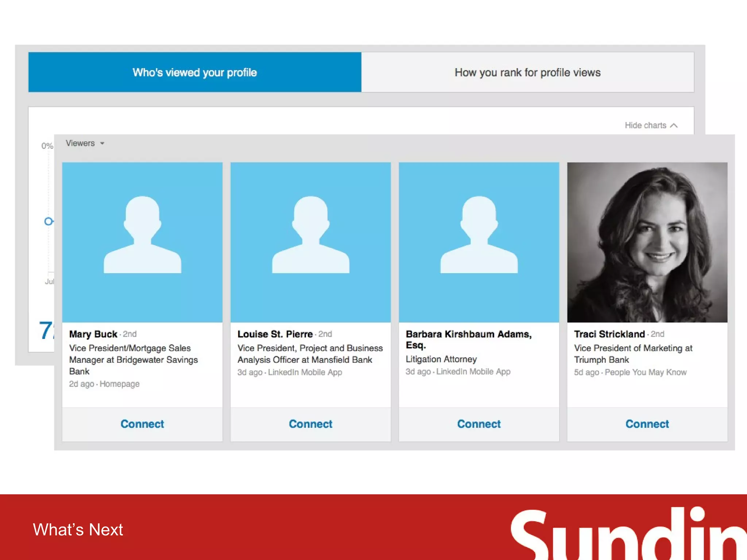747x560 pixels.
Task: Open Traci Strickland's name link
Action: tap(609, 334)
